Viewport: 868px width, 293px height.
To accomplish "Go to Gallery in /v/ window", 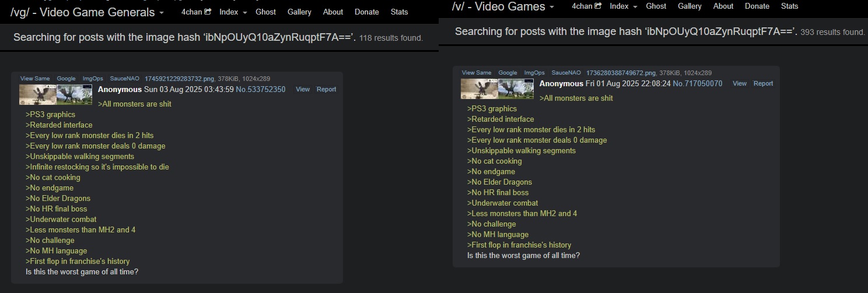I will click(689, 6).
